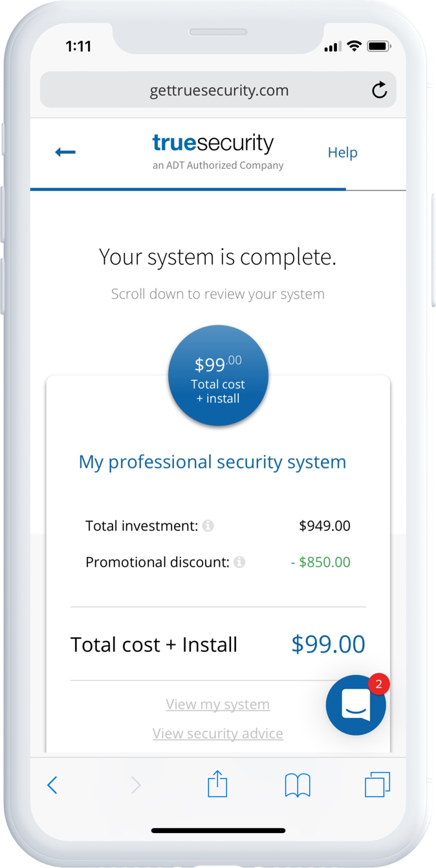Click the View my system link
Image resolution: width=436 pixels, height=868 pixels.
[x=217, y=704]
